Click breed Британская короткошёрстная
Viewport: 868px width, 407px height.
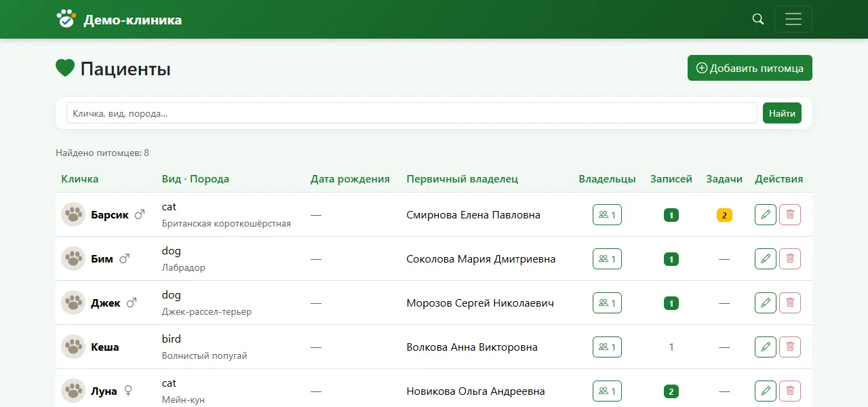(226, 223)
